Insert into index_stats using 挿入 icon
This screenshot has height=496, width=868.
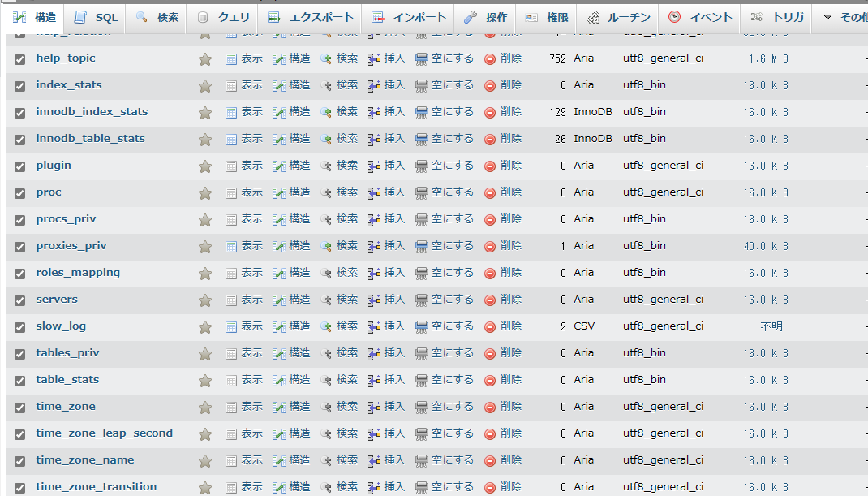[387, 84]
